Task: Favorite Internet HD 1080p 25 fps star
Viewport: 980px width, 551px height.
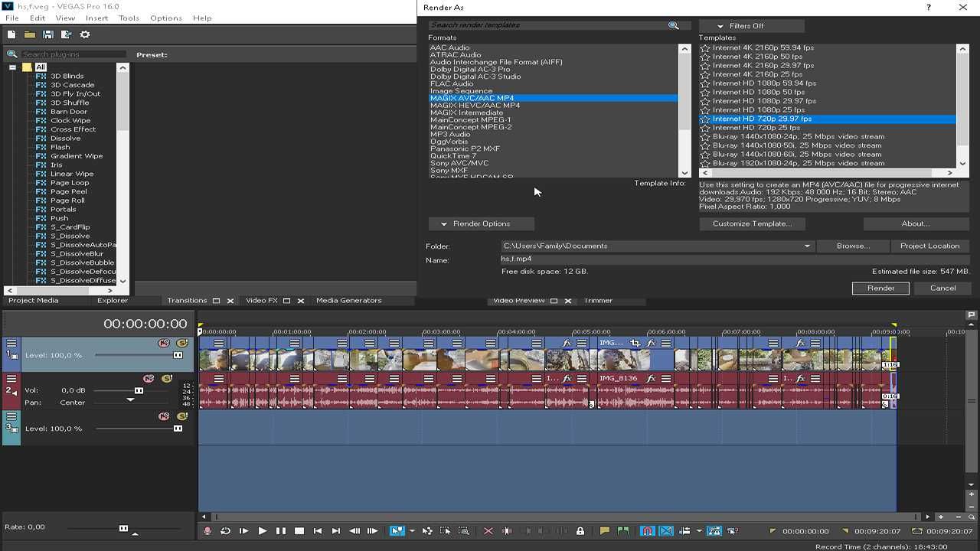Action: [x=705, y=110]
